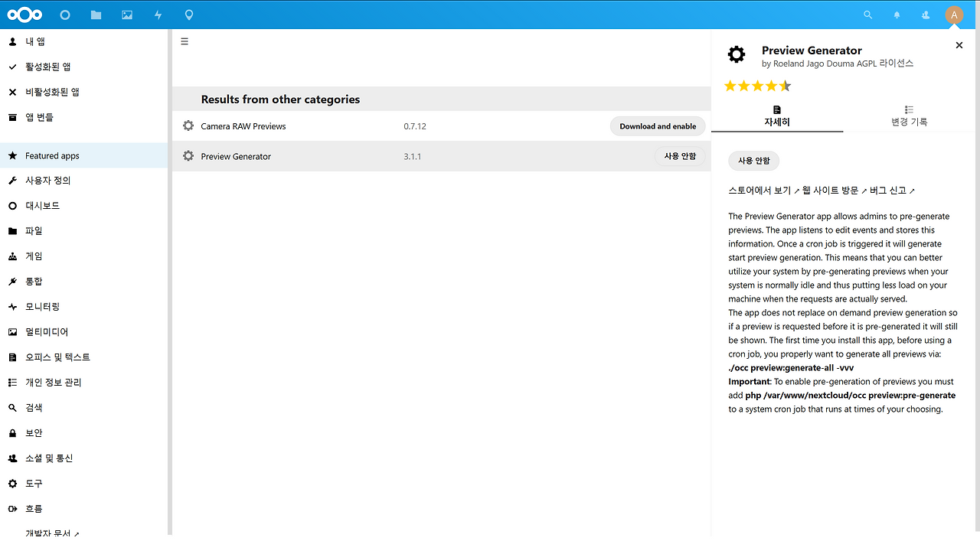Image resolution: width=980 pixels, height=541 pixels.
Task: Open the Photos icon in top bar
Action: tap(127, 15)
